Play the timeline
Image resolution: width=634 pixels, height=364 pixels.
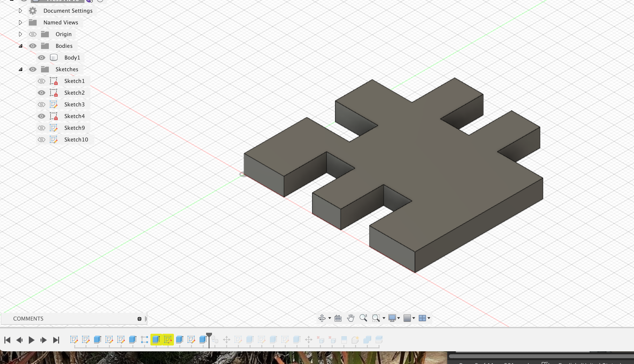(31, 340)
